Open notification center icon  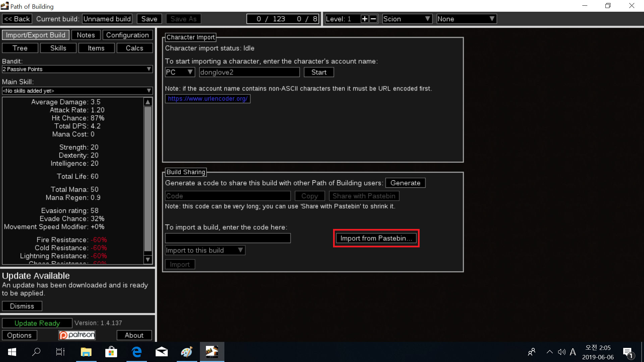[628, 352]
